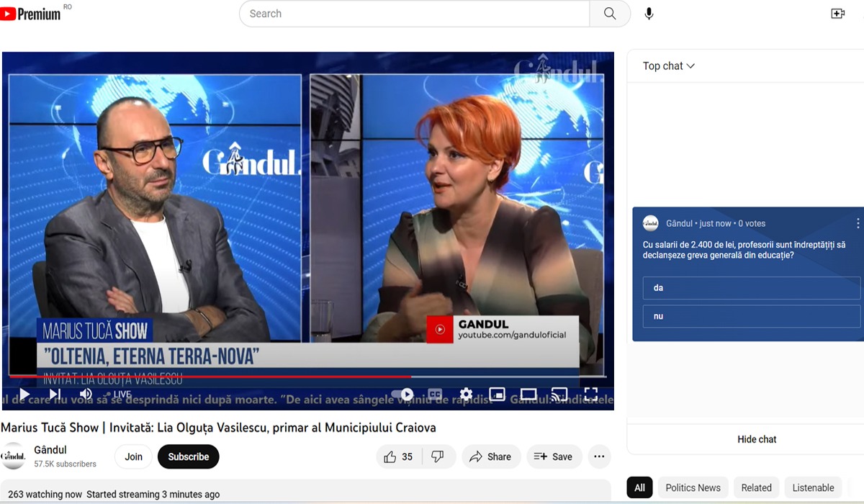Toggle closed captions (CC) in the player
This screenshot has width=864, height=504.
pyautogui.click(x=435, y=394)
